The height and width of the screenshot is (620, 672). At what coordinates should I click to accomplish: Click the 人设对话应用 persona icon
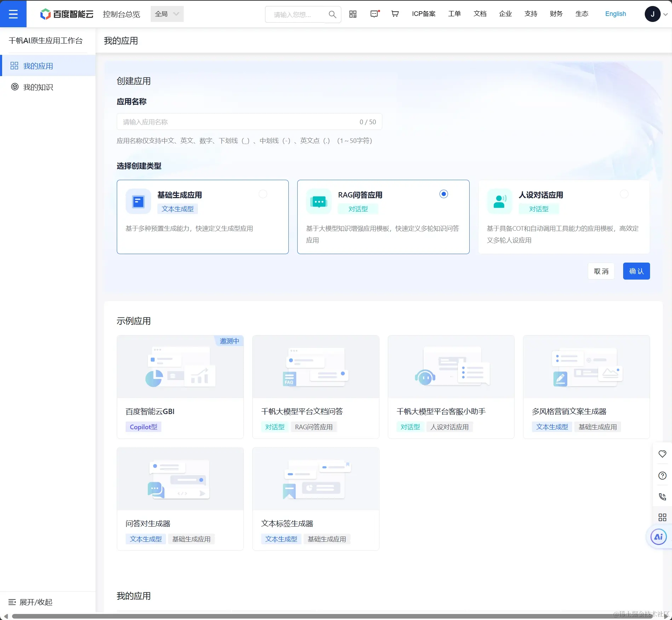499,201
